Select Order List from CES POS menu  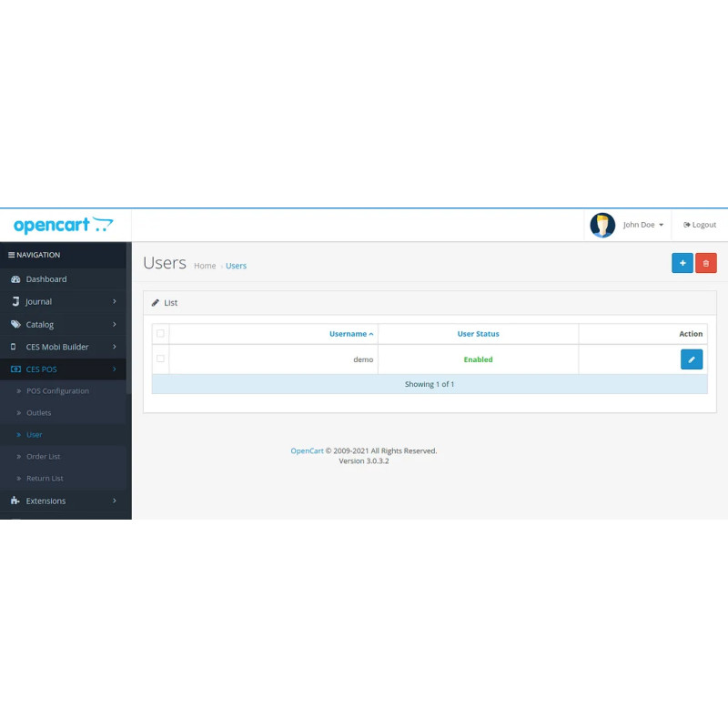click(44, 456)
